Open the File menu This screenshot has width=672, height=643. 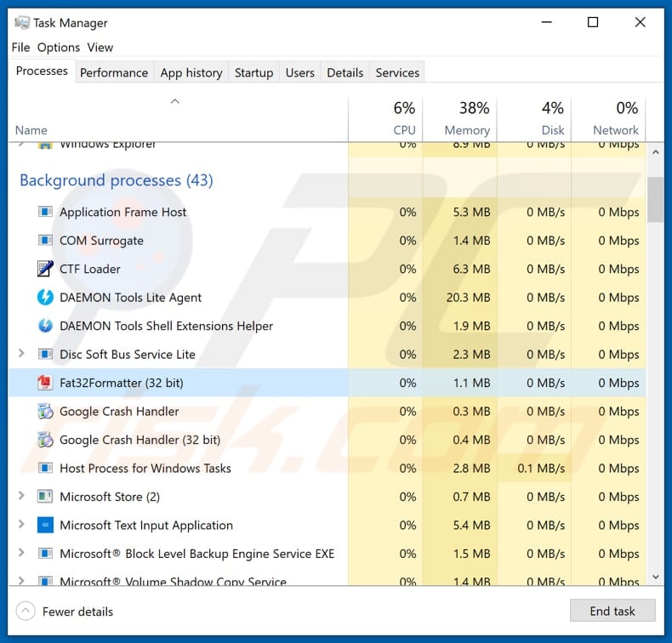[x=20, y=47]
